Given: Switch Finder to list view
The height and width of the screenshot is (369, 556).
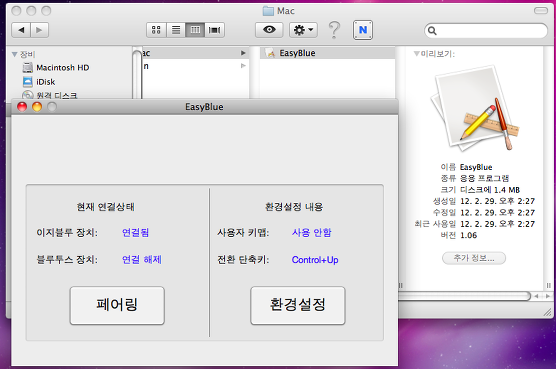Looking at the screenshot, I should [x=176, y=30].
